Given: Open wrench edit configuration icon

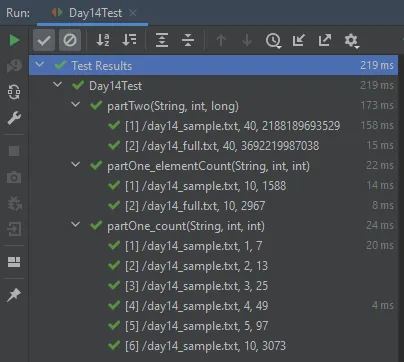Looking at the screenshot, I should [x=14, y=118].
